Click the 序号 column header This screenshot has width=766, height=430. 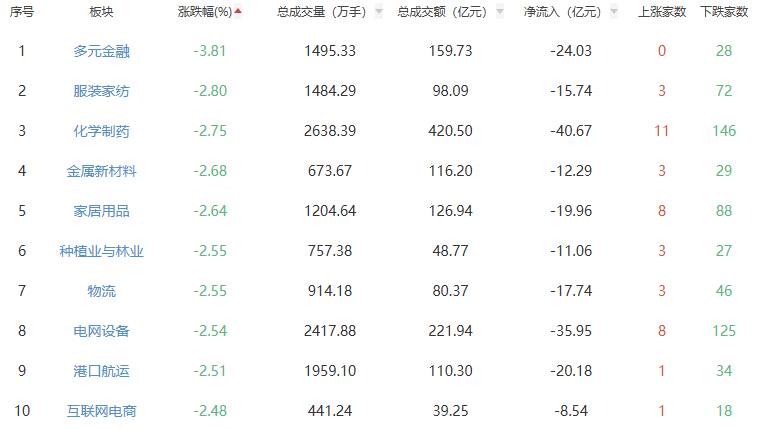(22, 13)
